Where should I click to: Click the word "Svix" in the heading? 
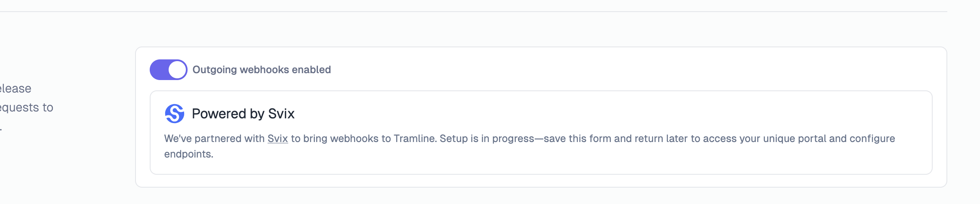281,114
